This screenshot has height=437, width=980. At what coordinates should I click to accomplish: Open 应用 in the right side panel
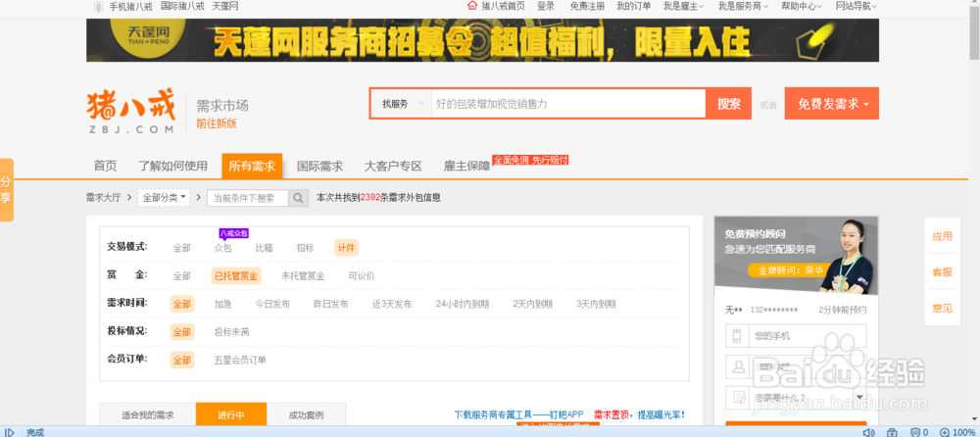(x=943, y=236)
